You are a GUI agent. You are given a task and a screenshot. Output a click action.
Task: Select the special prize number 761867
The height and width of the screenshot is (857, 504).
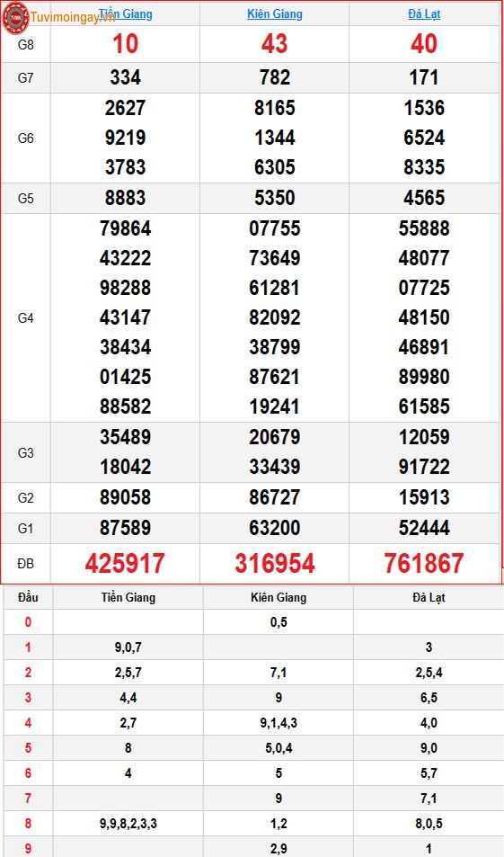tap(424, 564)
